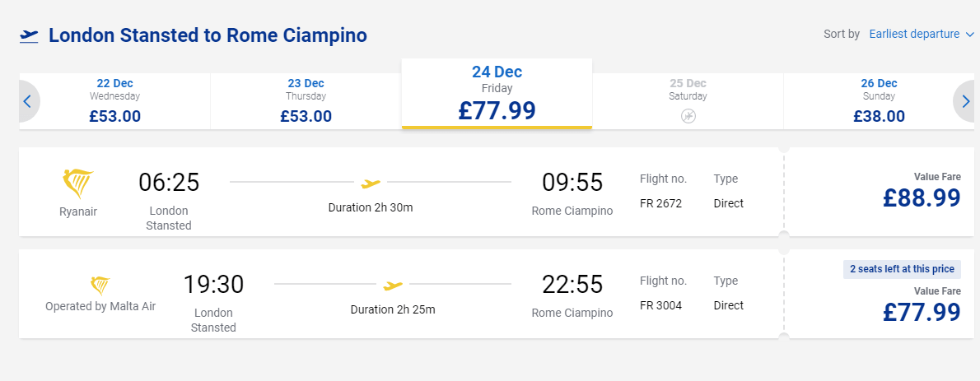Click the 2 seats left at this price badge
980x381 pixels.
(902, 269)
